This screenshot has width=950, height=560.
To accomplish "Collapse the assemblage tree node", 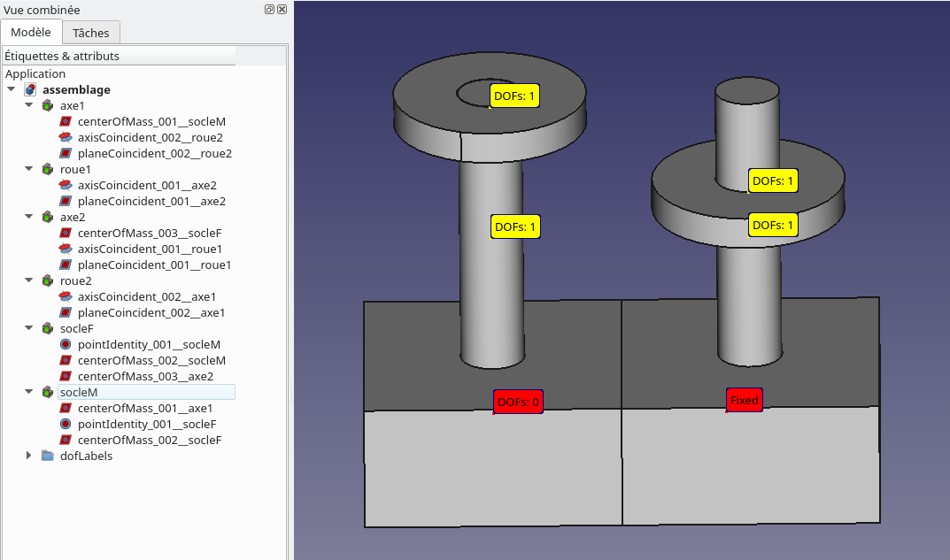I will tap(11, 89).
